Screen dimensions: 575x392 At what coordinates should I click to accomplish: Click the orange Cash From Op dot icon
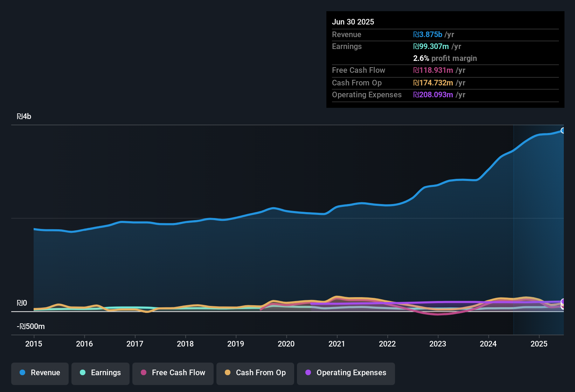(x=227, y=373)
